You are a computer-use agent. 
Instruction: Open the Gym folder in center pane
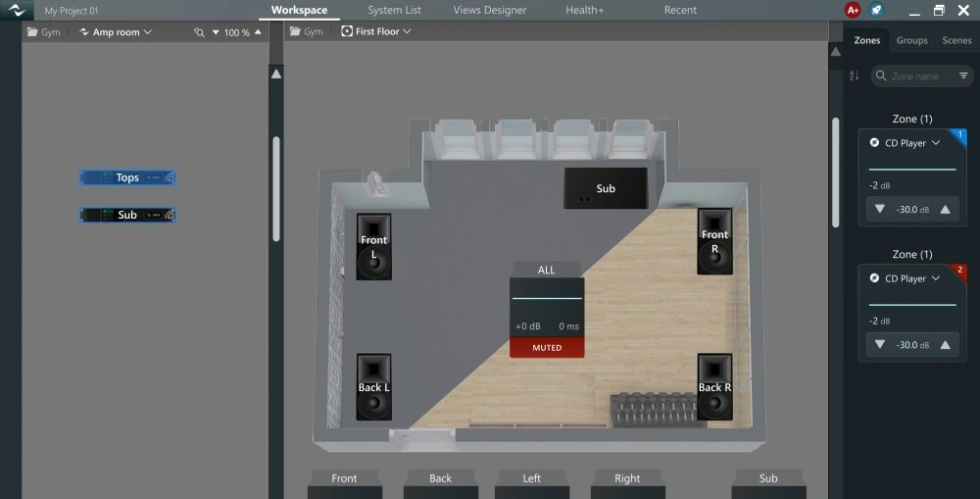[306, 31]
